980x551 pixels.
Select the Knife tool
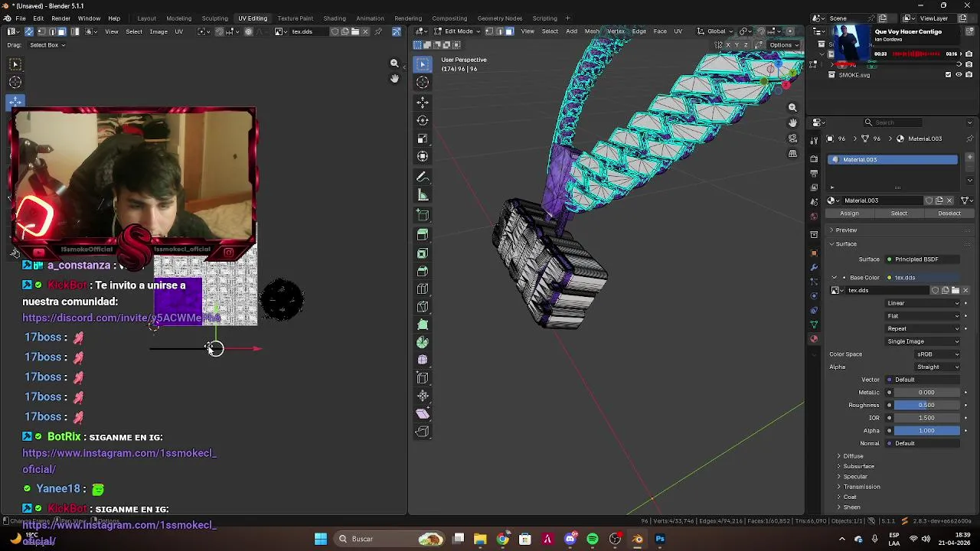423,307
